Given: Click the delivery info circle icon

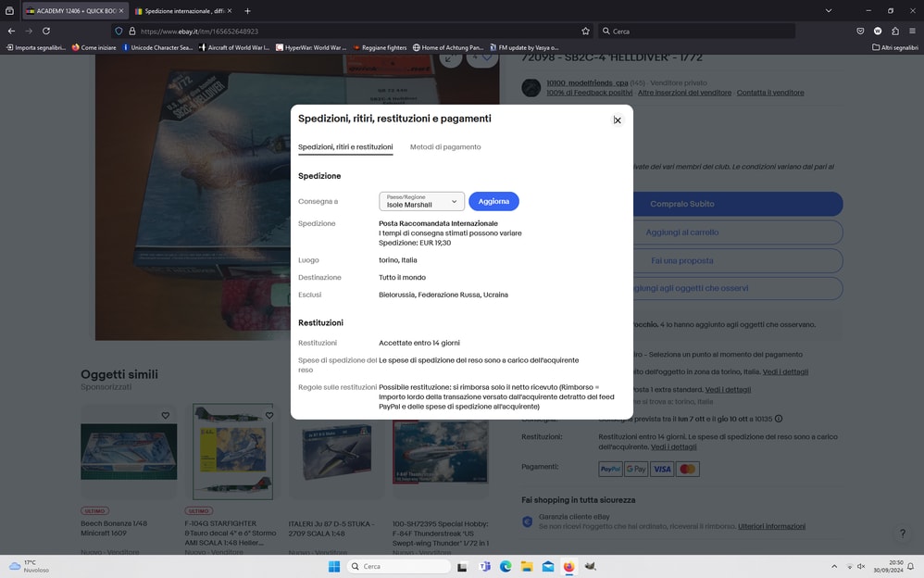Looking at the screenshot, I should pos(779,419).
